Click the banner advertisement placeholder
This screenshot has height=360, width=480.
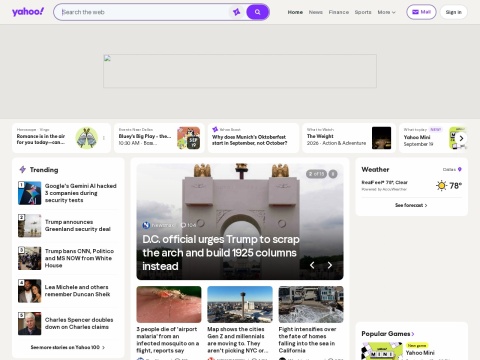pyautogui.click(x=240, y=71)
